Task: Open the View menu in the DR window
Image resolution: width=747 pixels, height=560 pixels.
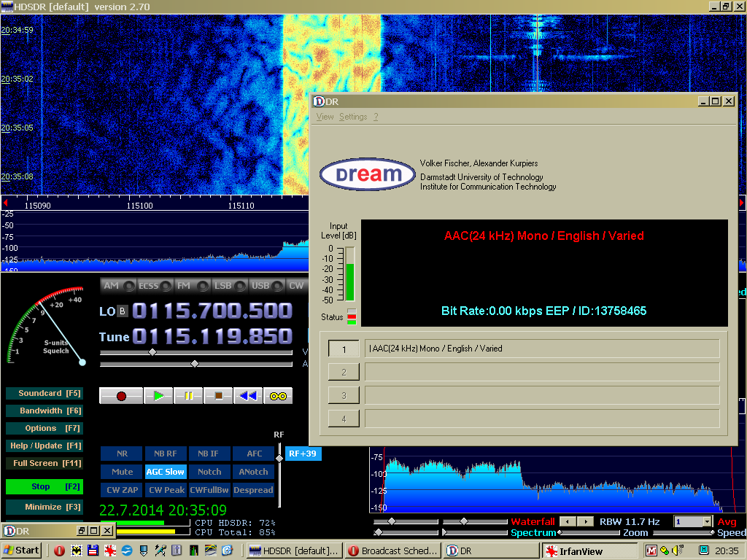Action: pyautogui.click(x=325, y=117)
